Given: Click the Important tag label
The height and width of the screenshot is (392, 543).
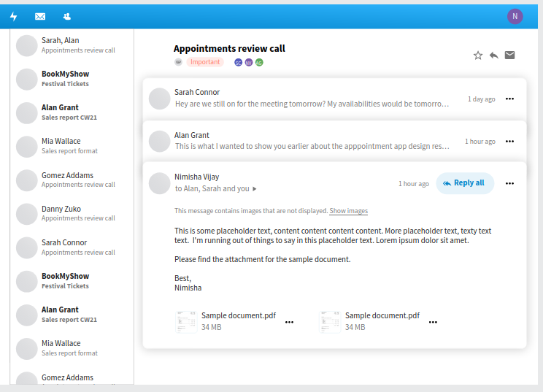Looking at the screenshot, I should 205,62.
